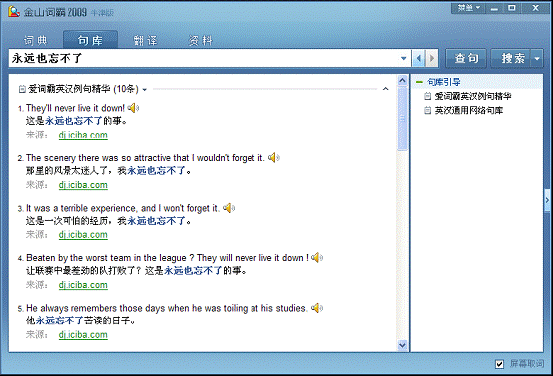Toggle the 屏幕取词 checkbox
Viewport: 553px width, 376px height.
click(499, 364)
